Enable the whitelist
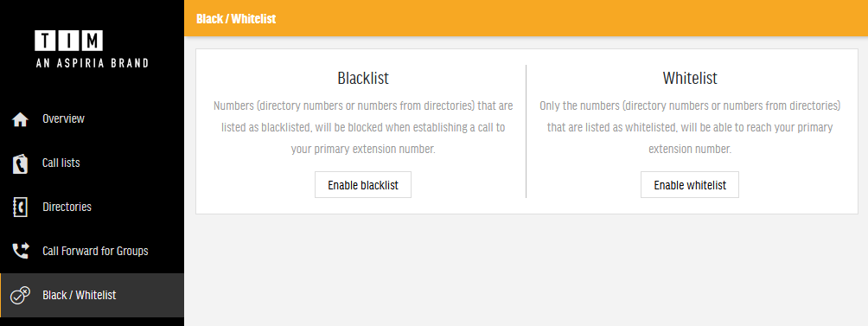This screenshot has height=326, width=868. coord(690,185)
